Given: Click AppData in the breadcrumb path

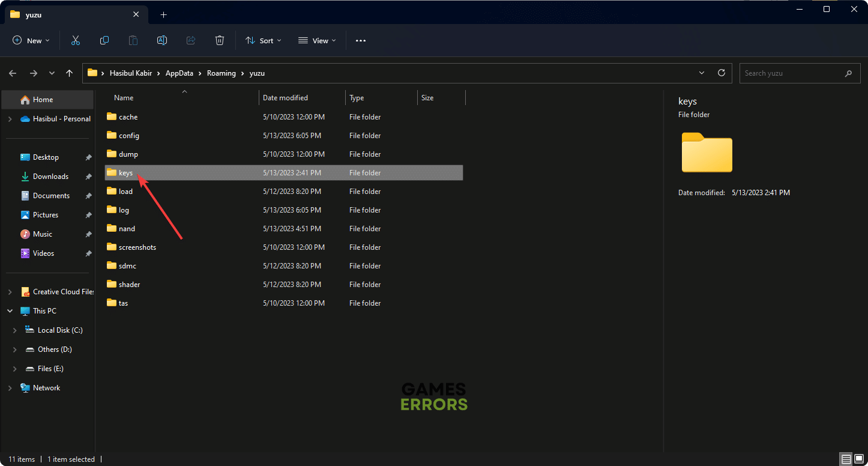Looking at the screenshot, I should tap(179, 73).
